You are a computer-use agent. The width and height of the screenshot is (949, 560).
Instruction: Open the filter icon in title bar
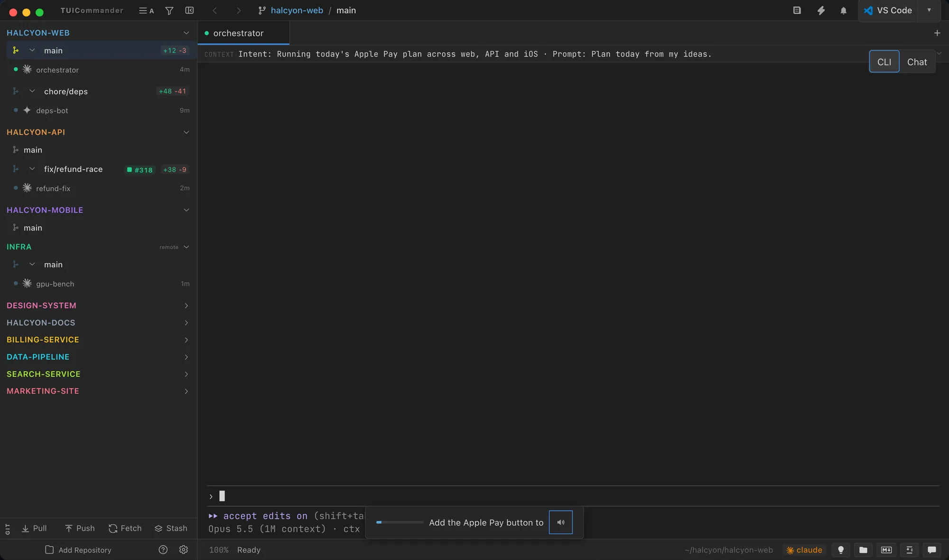point(169,10)
